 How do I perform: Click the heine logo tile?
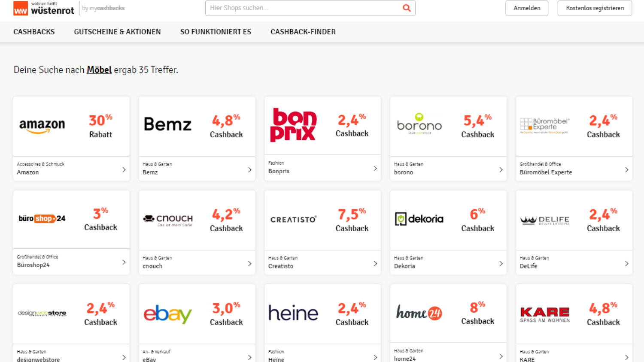tap(293, 313)
